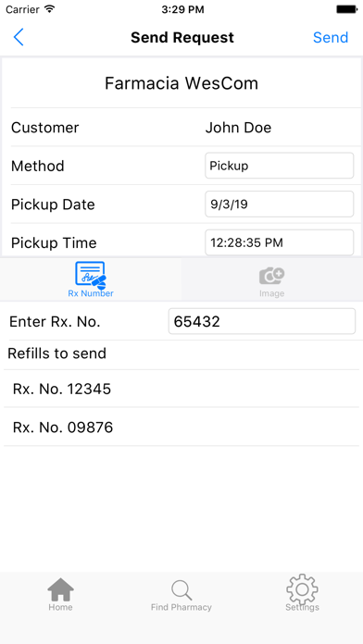Switch to the Rx Number tab label
363x644 pixels.
click(91, 293)
